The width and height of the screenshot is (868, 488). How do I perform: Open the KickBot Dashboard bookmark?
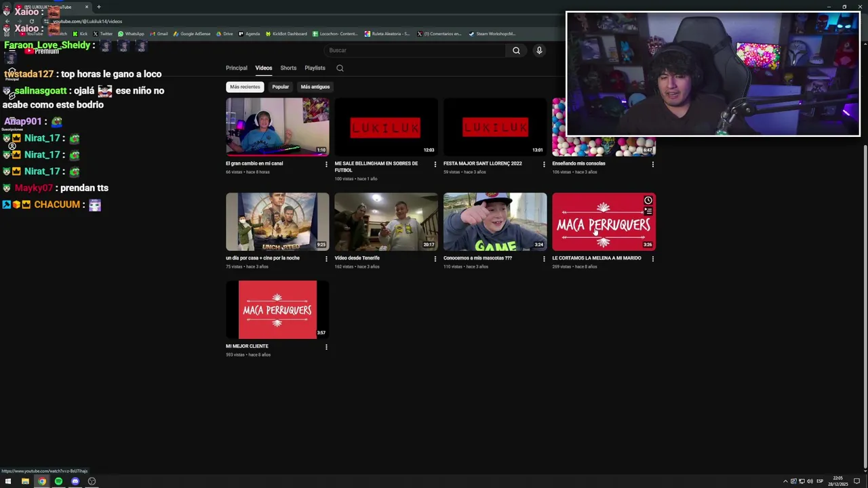point(286,34)
